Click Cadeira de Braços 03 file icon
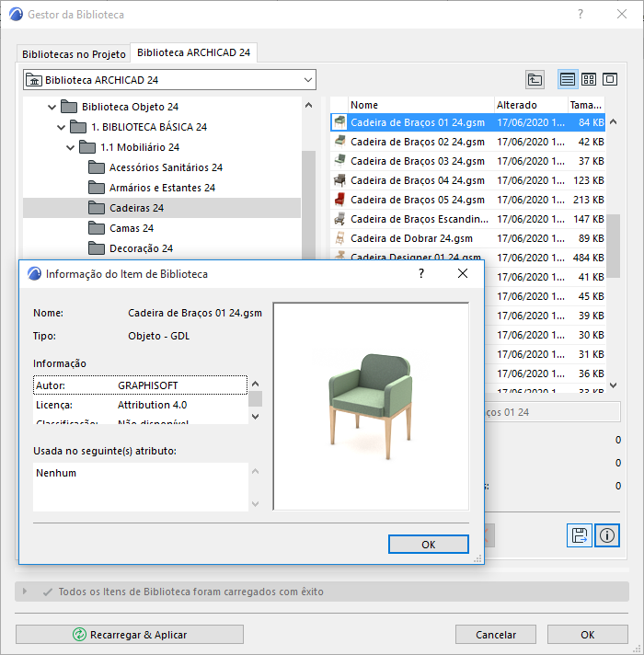This screenshot has width=644, height=655. click(340, 161)
